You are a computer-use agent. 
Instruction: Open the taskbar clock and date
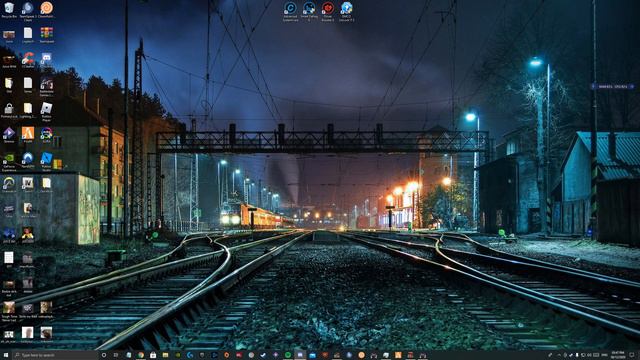(x=618, y=355)
